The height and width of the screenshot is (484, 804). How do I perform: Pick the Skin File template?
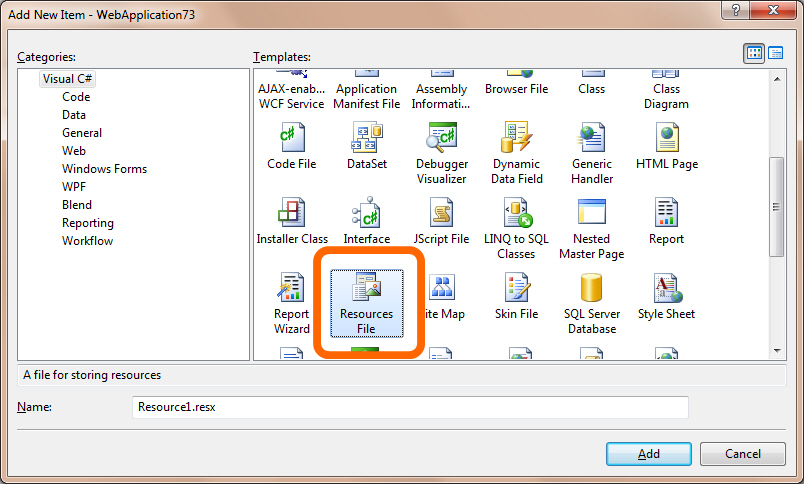[516, 296]
